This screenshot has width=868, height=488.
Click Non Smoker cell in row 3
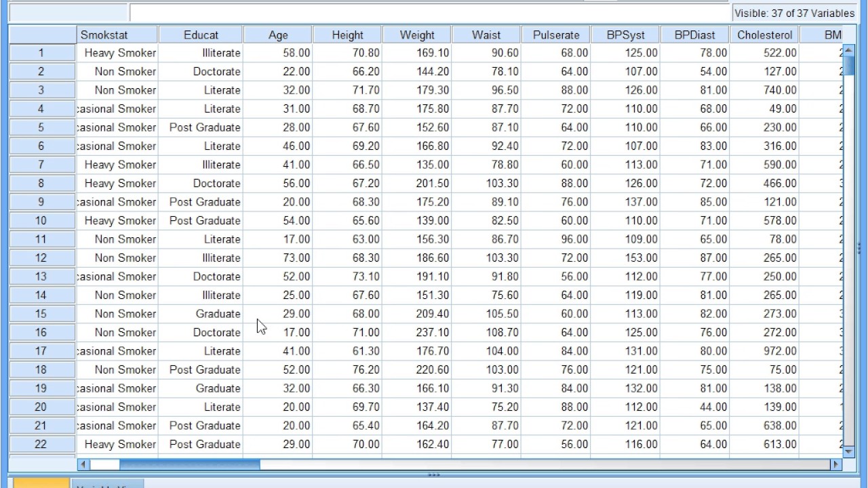tap(117, 90)
